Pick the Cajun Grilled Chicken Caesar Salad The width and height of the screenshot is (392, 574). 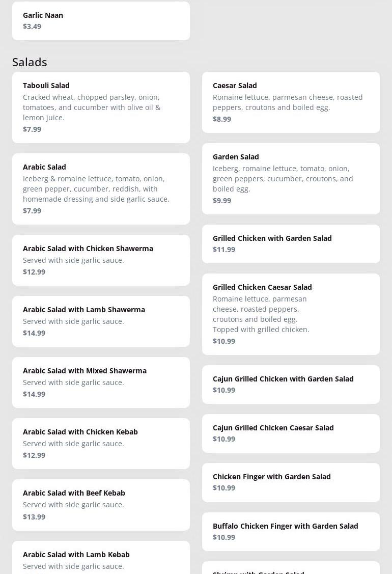click(291, 433)
